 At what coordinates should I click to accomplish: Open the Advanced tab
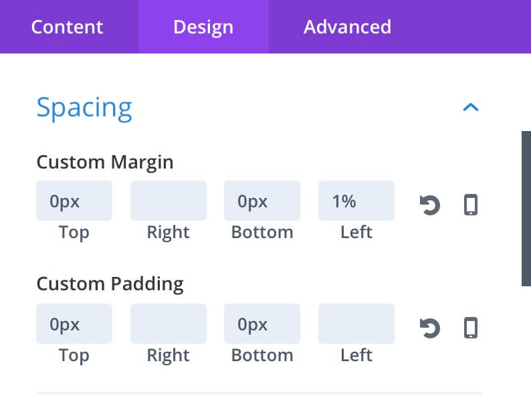coord(347,27)
